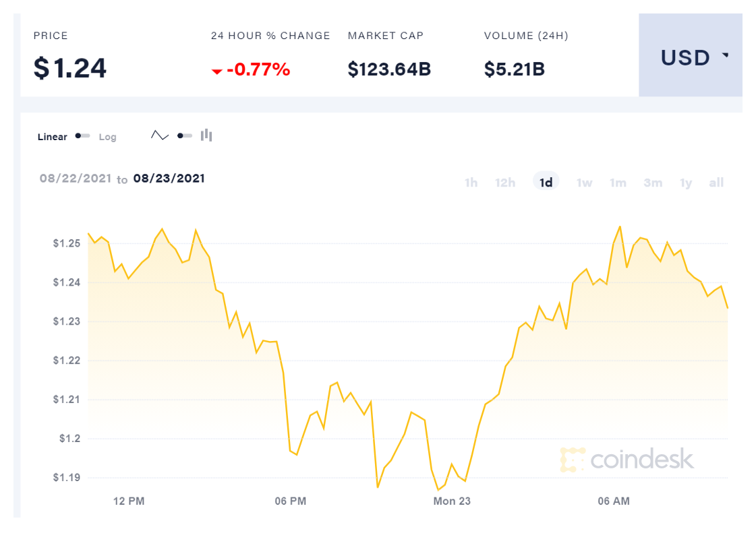Screen dimensions: 756x558
Task: Click the end date 08/23/2021
Action: click(x=169, y=179)
